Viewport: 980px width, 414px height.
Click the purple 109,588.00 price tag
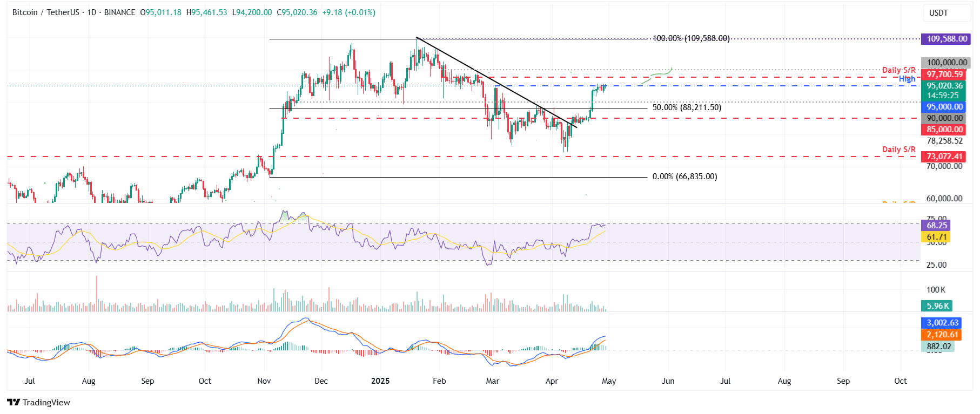coord(947,39)
